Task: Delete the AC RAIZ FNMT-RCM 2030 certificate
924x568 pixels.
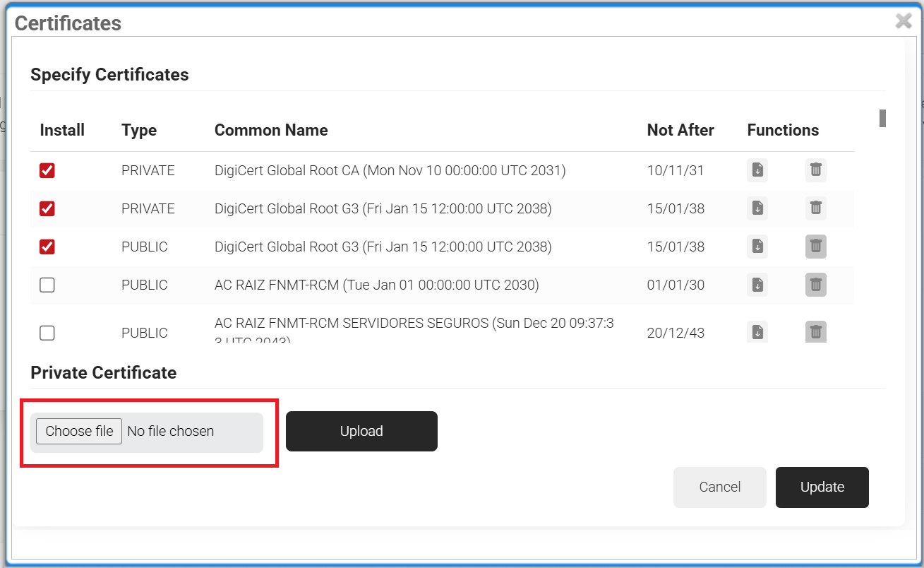Action: 815,285
